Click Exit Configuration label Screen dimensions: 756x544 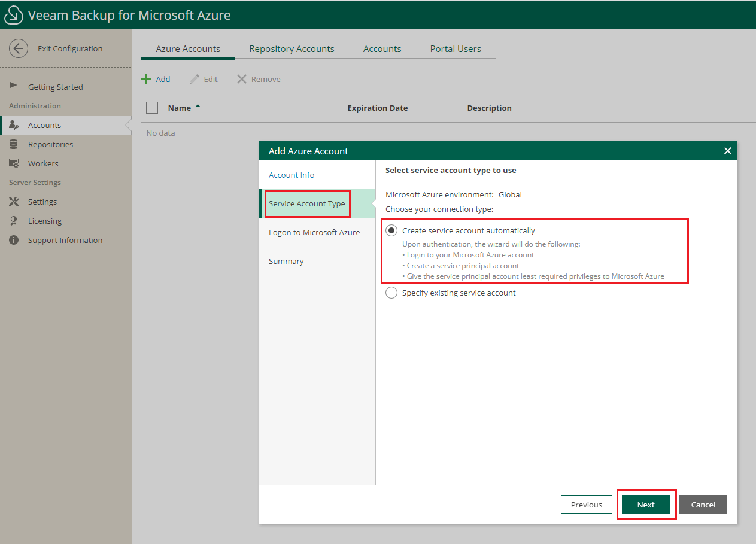coord(70,48)
